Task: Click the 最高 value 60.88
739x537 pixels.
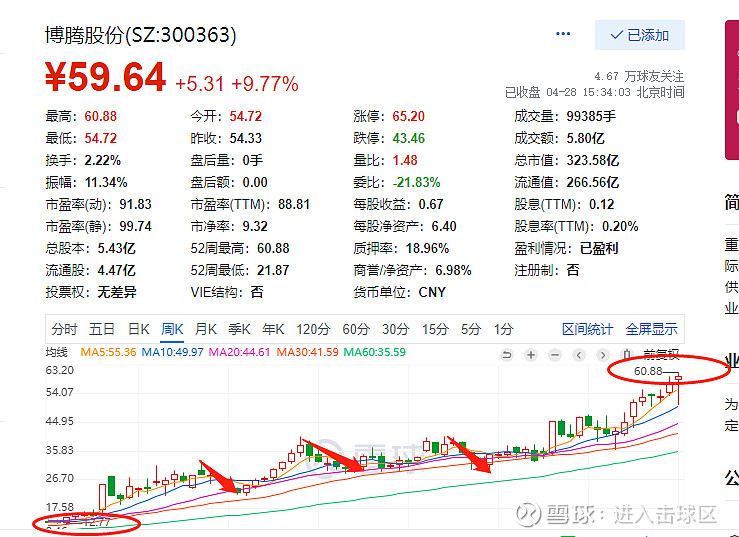Action: click(x=100, y=116)
